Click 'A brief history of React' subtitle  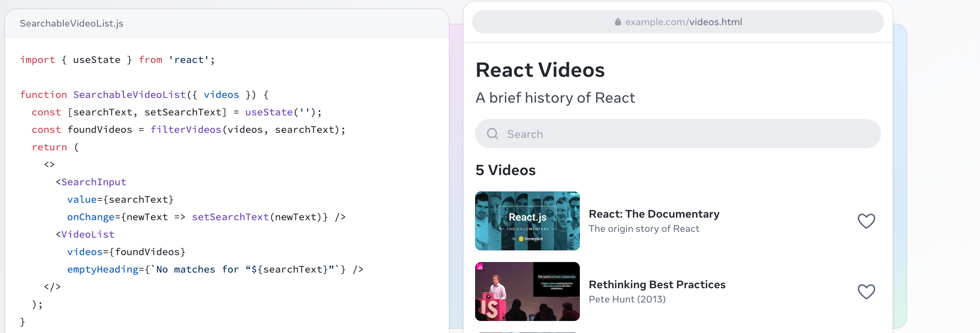pyautogui.click(x=555, y=98)
